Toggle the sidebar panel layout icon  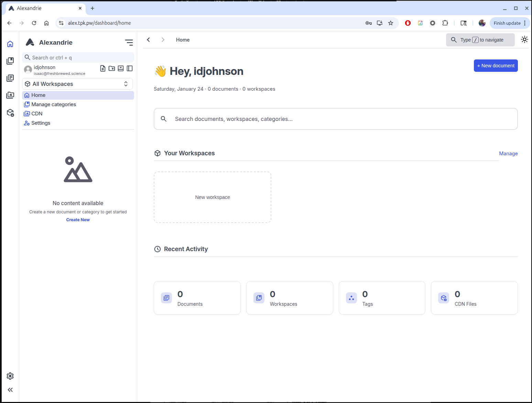[x=130, y=68]
